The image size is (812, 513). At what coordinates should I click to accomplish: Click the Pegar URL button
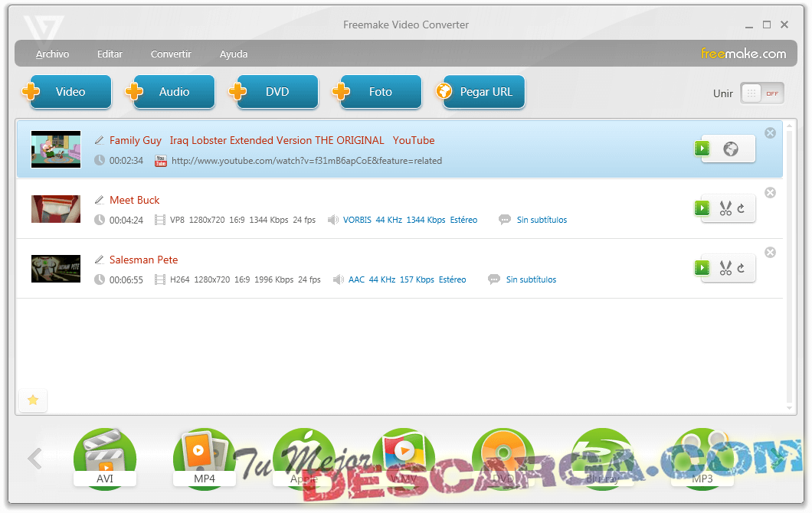point(480,92)
